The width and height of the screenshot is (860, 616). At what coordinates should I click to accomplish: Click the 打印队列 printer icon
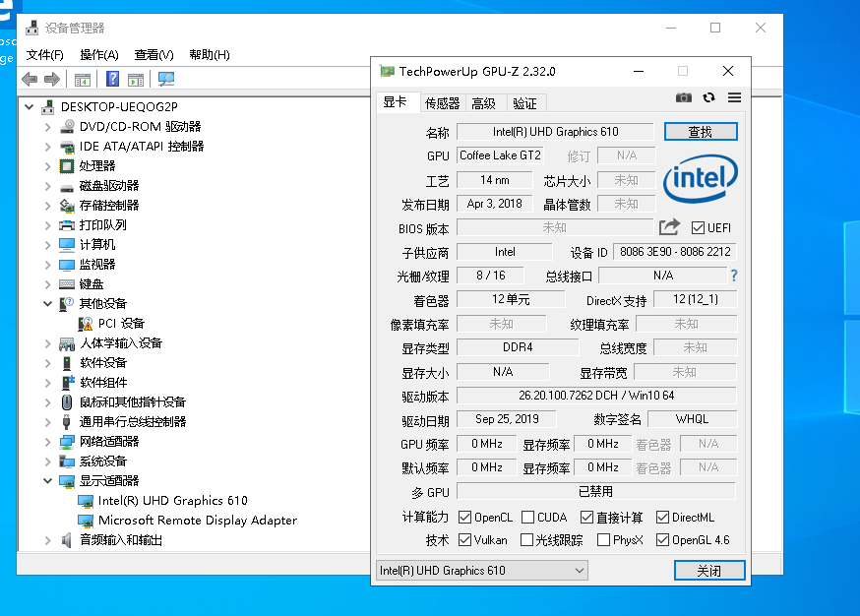pyautogui.click(x=67, y=225)
